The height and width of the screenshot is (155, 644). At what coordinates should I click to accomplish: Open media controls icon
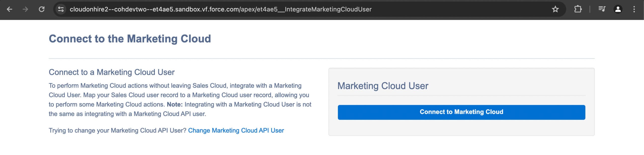[x=602, y=9]
